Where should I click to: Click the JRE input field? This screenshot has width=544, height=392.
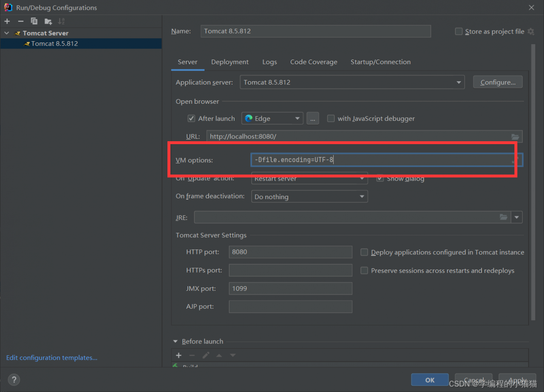point(353,217)
